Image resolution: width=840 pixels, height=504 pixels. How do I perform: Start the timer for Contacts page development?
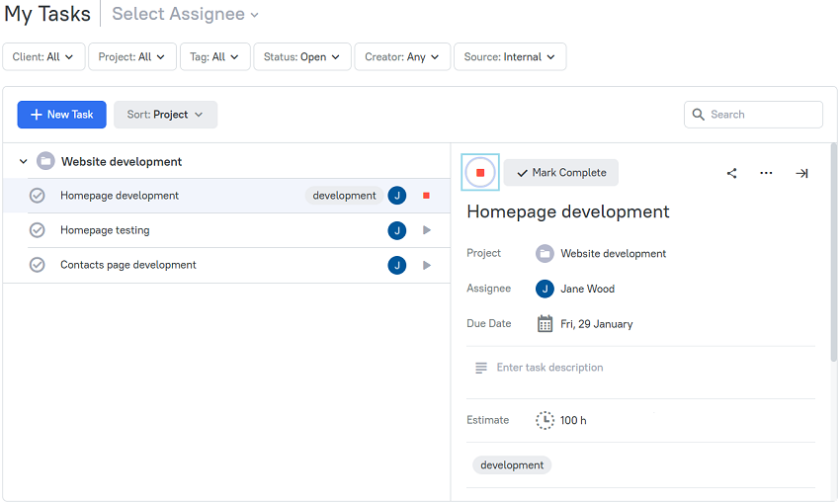pos(427,265)
